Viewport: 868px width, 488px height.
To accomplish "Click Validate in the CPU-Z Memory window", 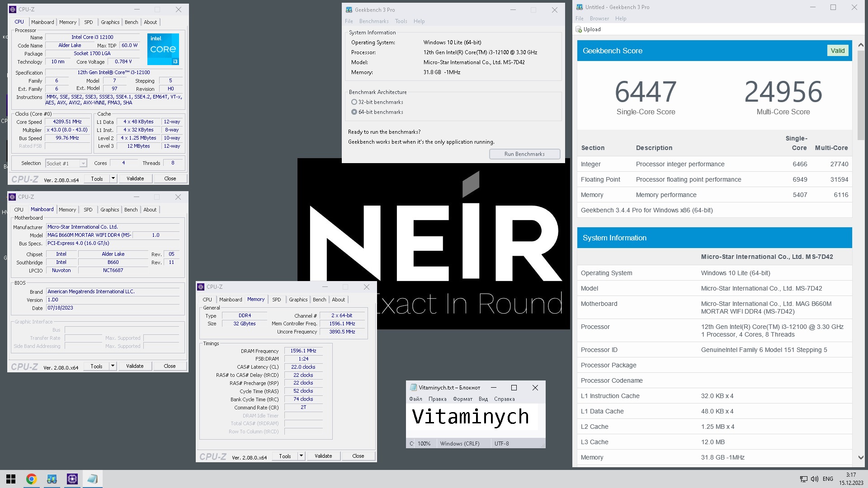I will coord(323,456).
